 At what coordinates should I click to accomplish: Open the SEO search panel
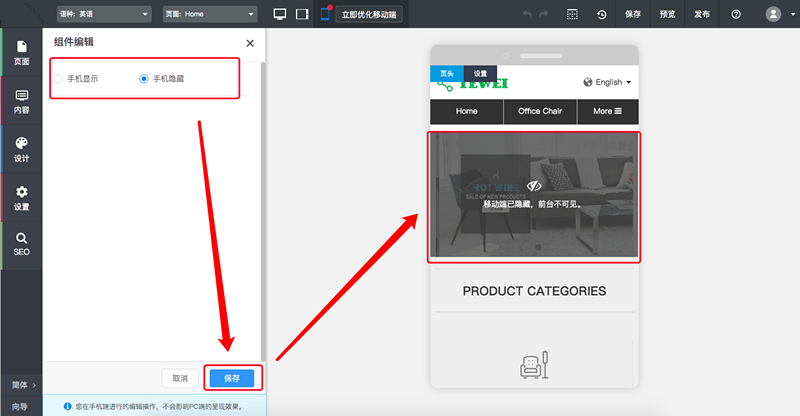pos(21,244)
